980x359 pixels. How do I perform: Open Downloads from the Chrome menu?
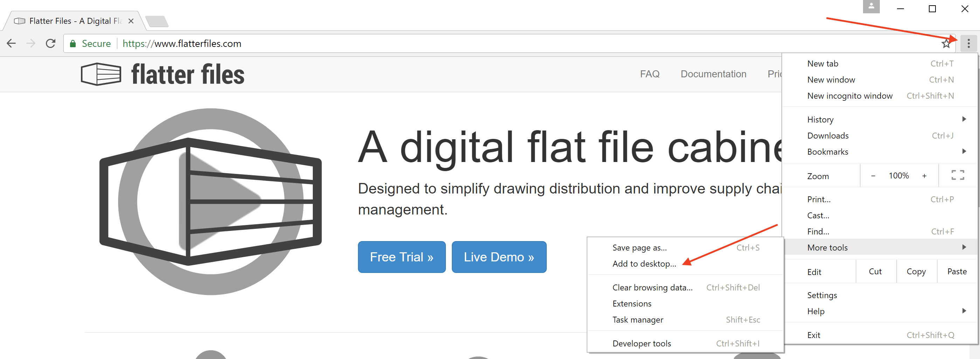(880, 136)
